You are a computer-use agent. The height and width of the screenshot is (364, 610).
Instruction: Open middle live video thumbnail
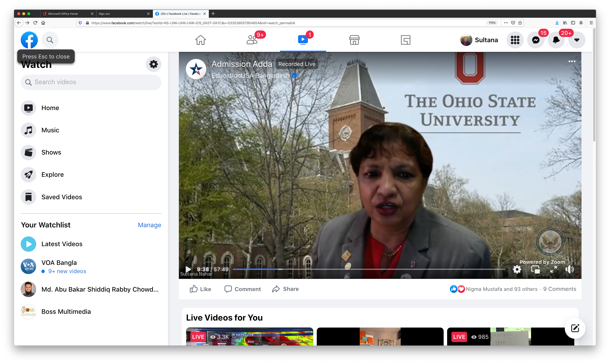[x=380, y=337]
